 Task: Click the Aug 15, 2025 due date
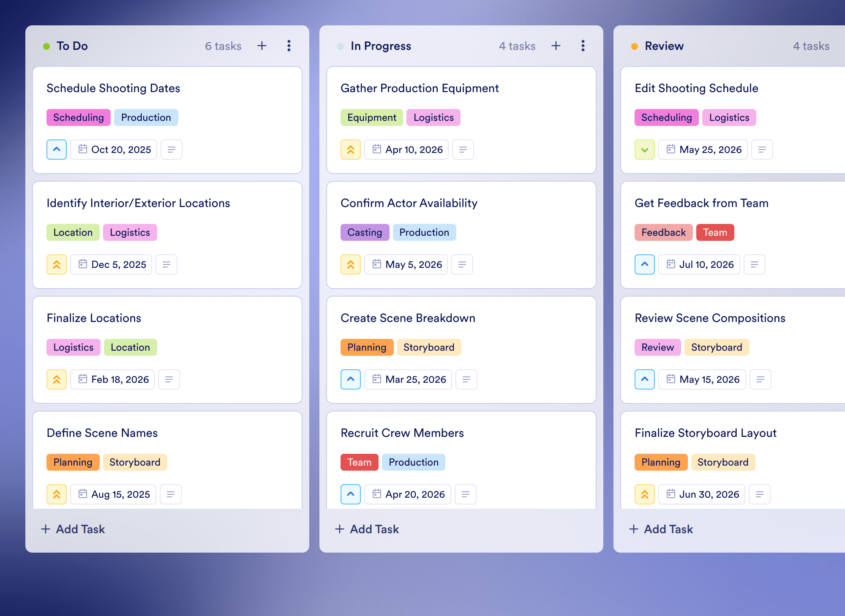tap(113, 494)
